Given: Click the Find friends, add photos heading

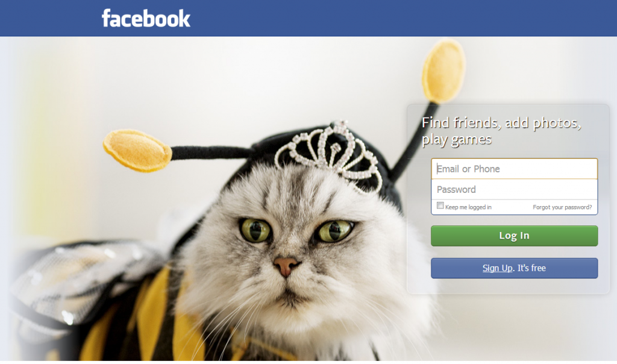Looking at the screenshot, I should tap(501, 131).
